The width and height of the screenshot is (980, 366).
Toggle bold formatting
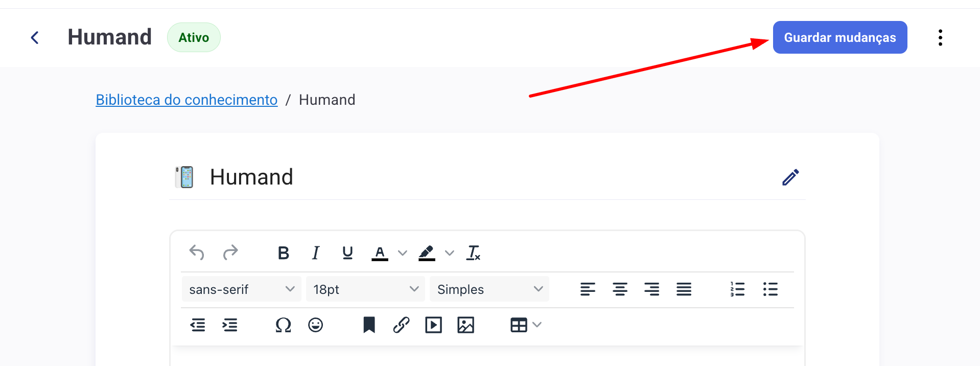[x=284, y=253]
